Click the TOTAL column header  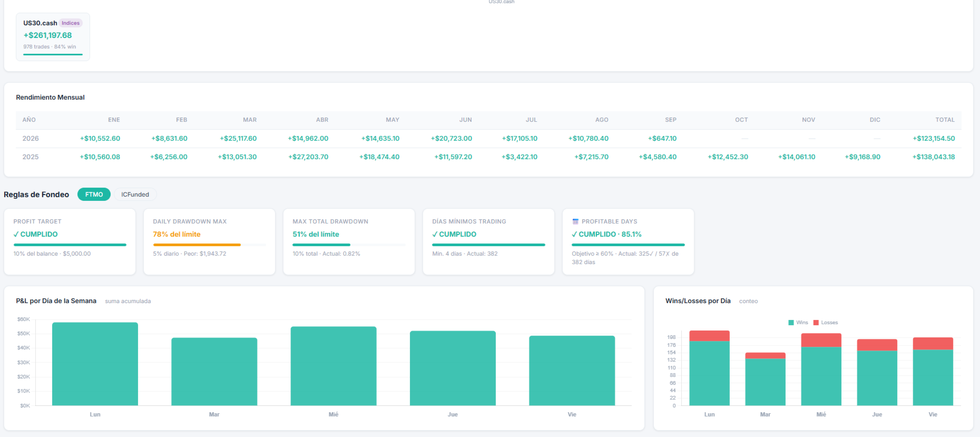pyautogui.click(x=945, y=120)
